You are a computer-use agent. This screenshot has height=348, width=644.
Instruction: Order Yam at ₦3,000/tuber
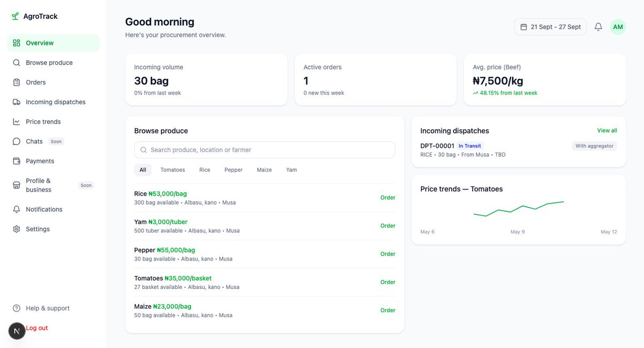click(388, 226)
